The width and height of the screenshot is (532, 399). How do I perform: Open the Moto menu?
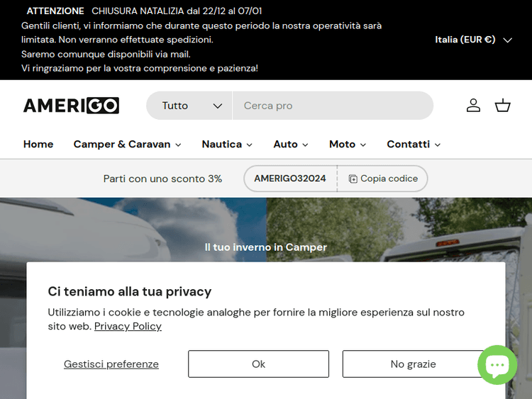[348, 144]
